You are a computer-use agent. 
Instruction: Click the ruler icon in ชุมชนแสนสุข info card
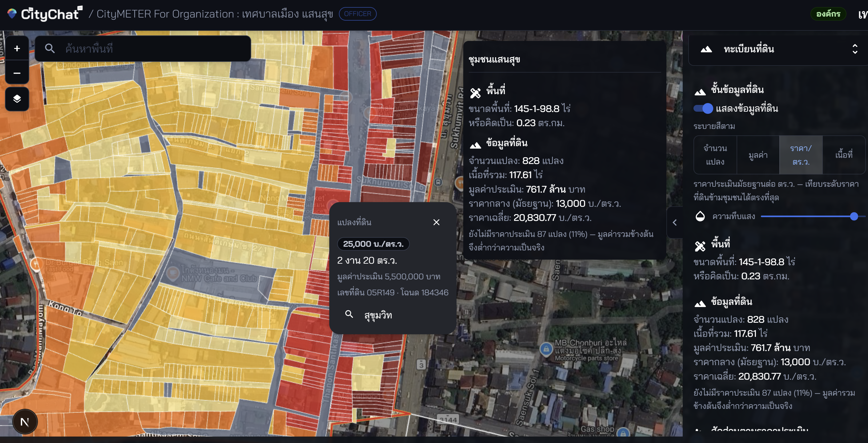[476, 93]
